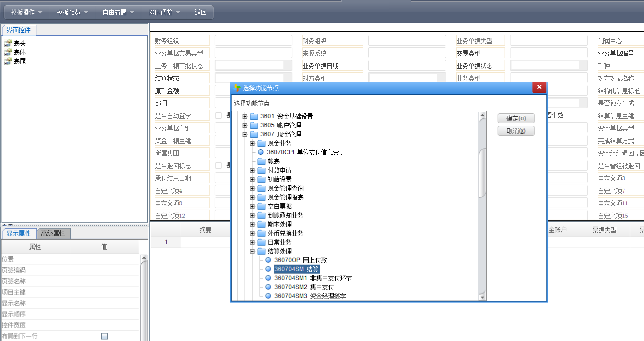
Task: Click the tree scrollbar up arrow
Action: click(482, 115)
